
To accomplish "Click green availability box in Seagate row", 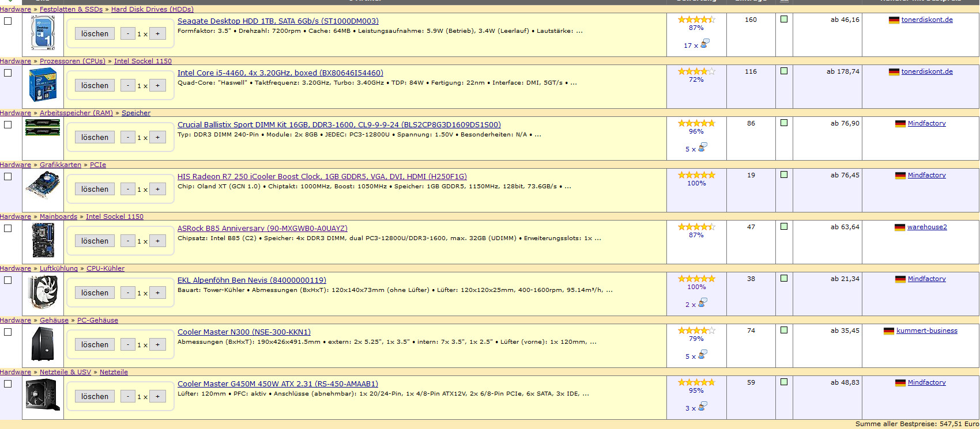I will click(784, 19).
